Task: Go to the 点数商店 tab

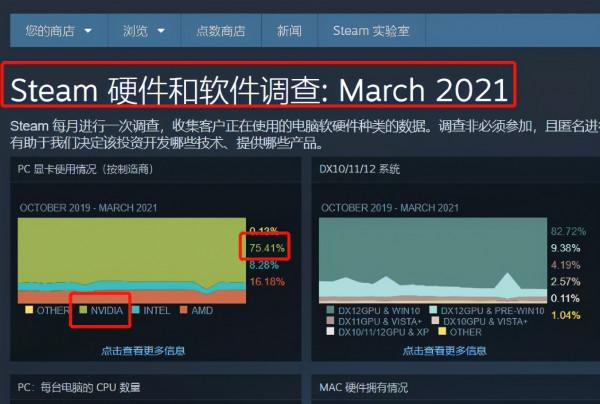Action: pos(221,31)
